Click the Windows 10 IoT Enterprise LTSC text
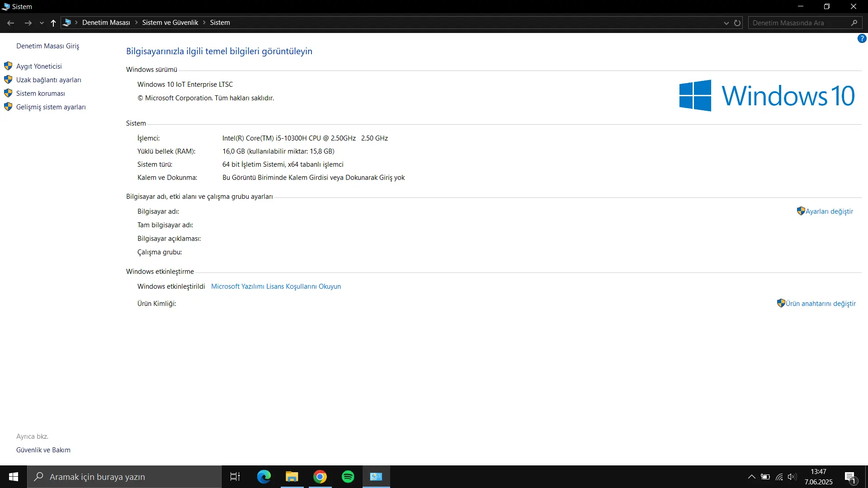868x488 pixels. (185, 84)
